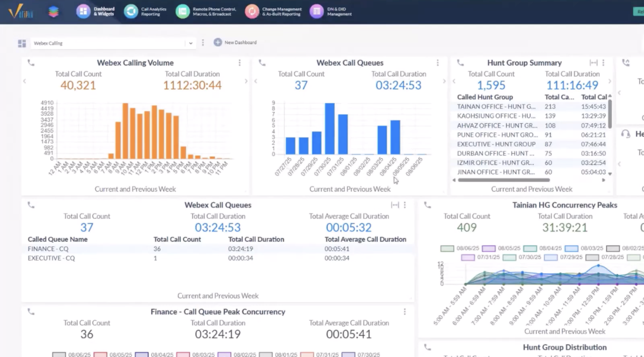Click the stacked layers icon in header

click(x=53, y=12)
